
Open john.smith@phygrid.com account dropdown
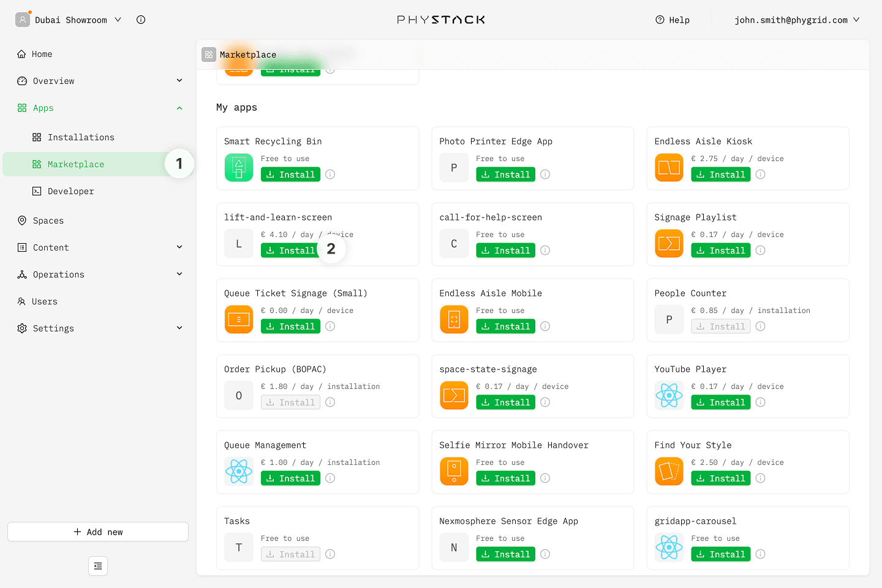click(797, 20)
